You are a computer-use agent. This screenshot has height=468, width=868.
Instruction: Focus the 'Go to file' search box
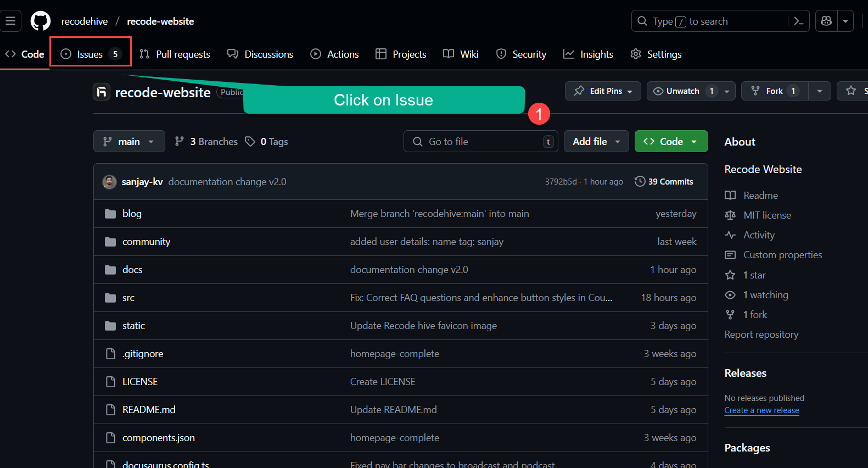point(481,142)
